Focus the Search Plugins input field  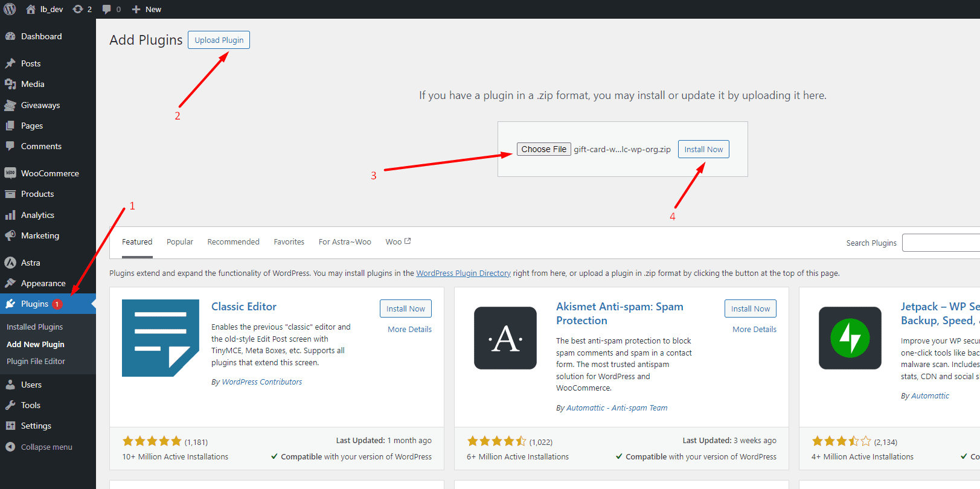point(941,243)
